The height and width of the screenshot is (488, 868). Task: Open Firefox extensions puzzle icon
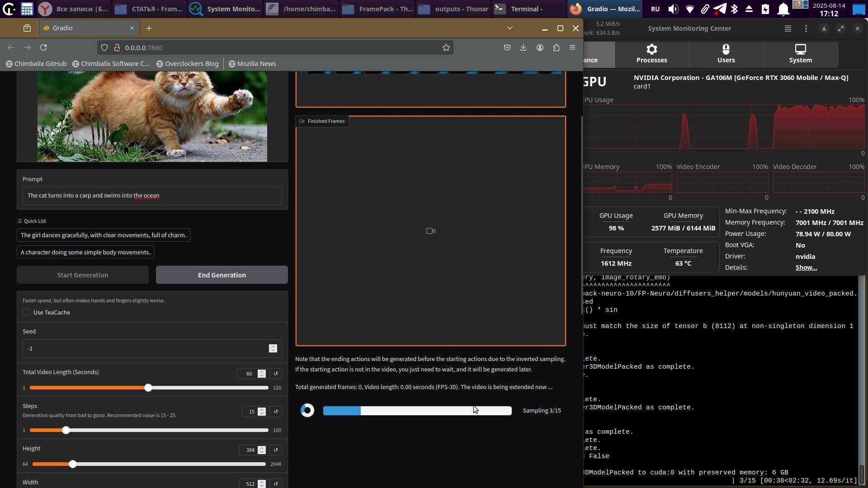click(x=556, y=47)
